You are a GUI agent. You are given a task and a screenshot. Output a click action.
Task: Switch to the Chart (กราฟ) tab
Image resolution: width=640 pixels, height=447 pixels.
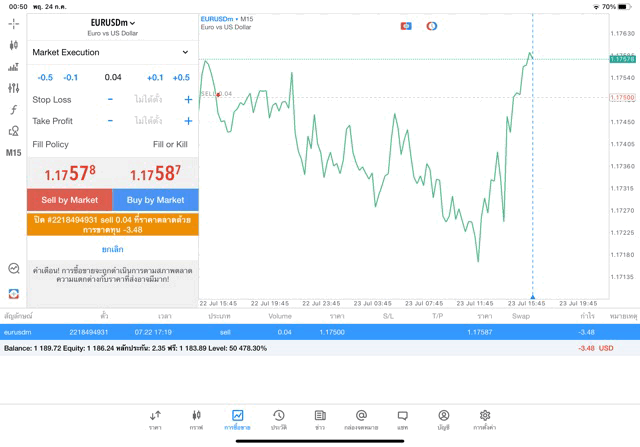196,418
